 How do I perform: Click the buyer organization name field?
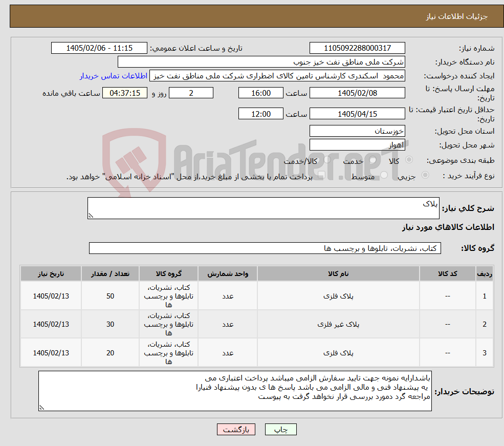[261, 62]
